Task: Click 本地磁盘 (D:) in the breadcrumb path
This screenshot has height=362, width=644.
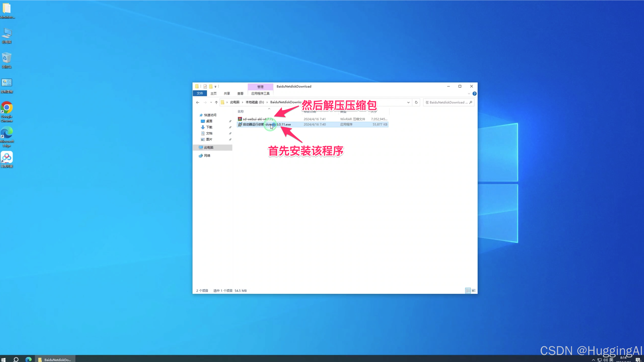Action: click(x=254, y=102)
